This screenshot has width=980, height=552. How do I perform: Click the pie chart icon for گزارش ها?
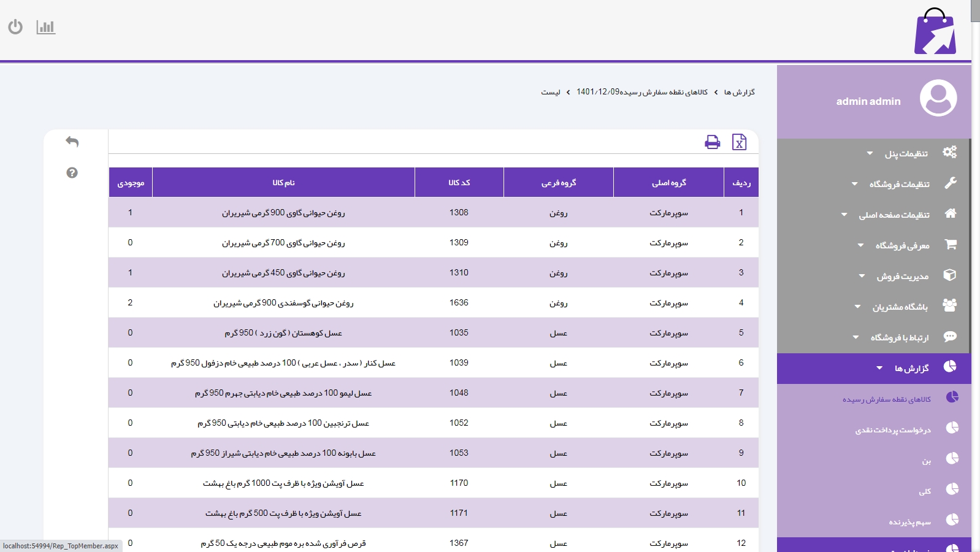point(950,367)
